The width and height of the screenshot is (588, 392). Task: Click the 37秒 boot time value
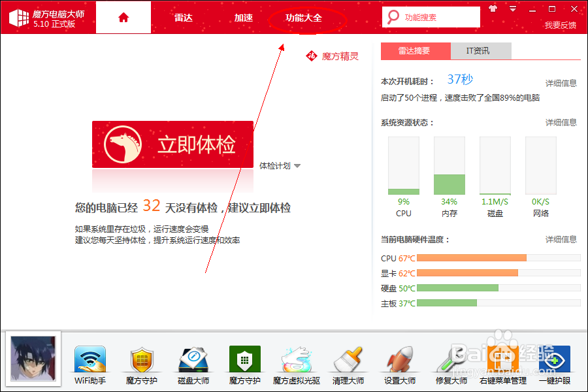[460, 79]
